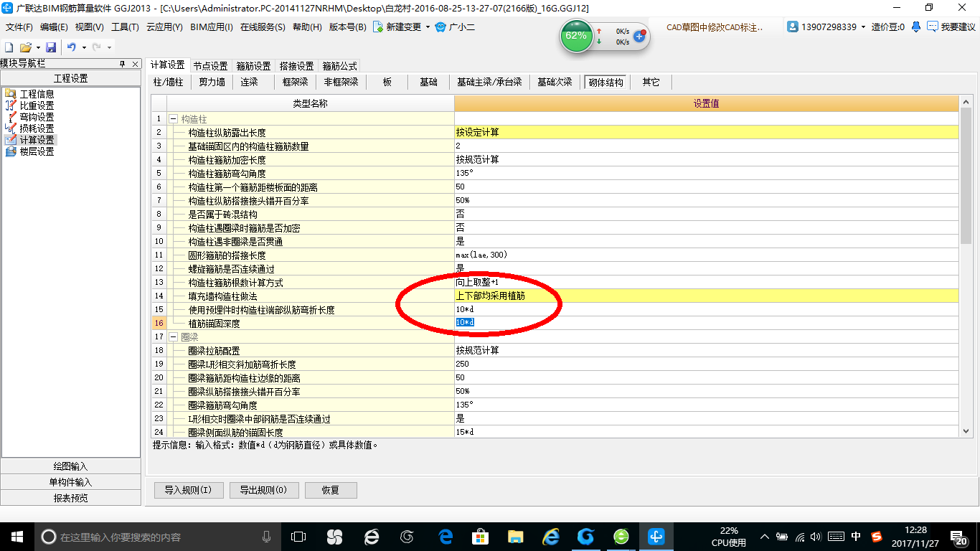Switch to 箍筋公式 tab

[x=339, y=66]
